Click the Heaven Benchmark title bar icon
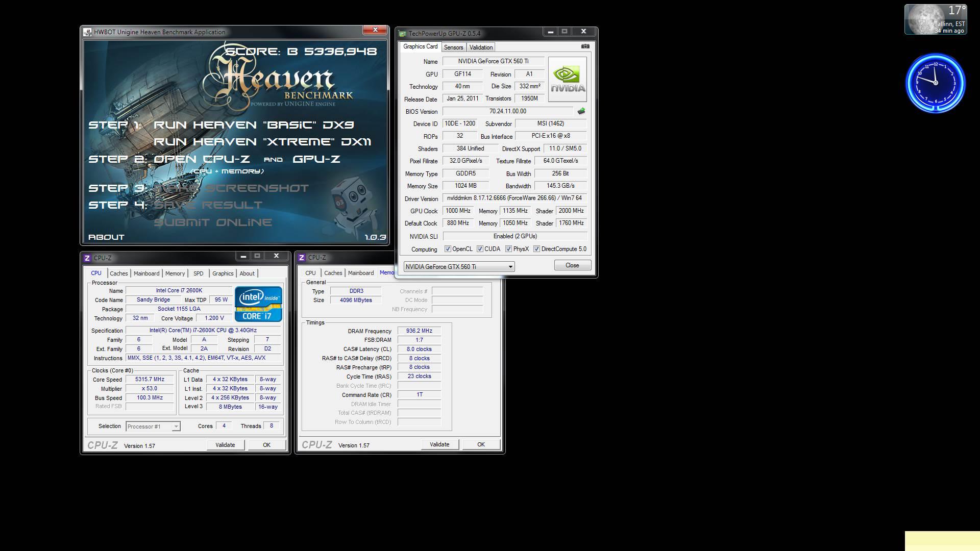Viewport: 980px width, 551px height. [88, 32]
